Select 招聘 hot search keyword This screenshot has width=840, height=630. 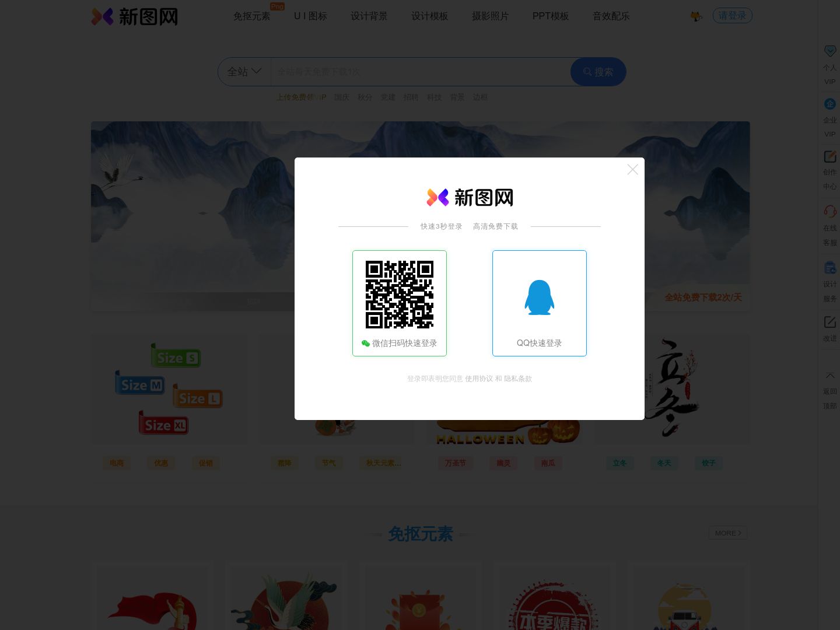point(411,97)
